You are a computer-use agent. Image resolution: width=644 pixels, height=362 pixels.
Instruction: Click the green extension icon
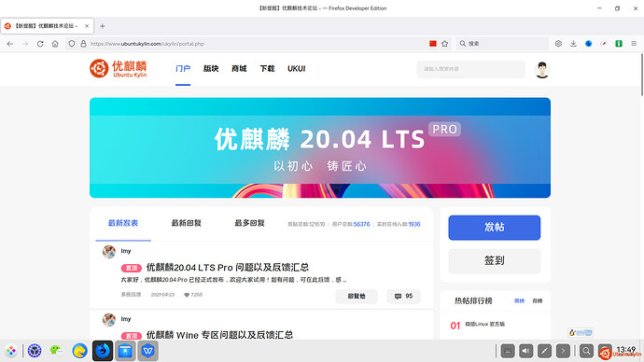[x=619, y=44]
